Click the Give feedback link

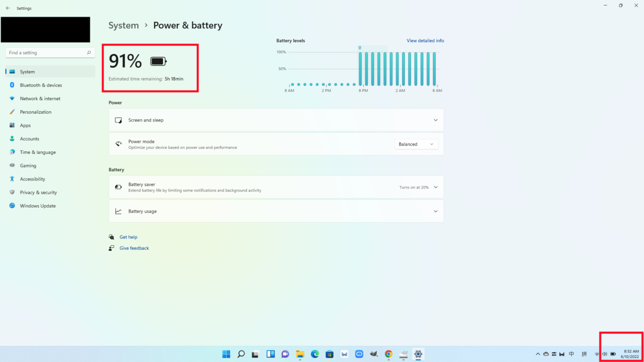[134, 248]
